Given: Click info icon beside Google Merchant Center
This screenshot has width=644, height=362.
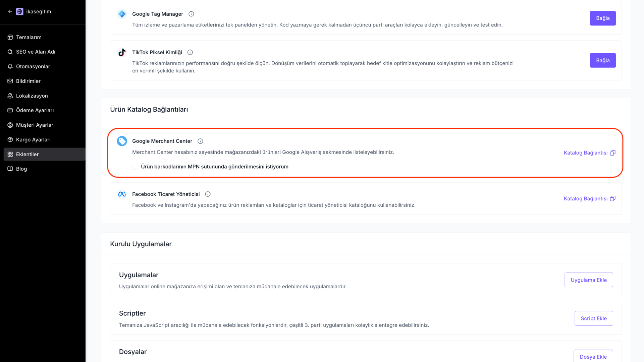Looking at the screenshot, I should pyautogui.click(x=200, y=141).
